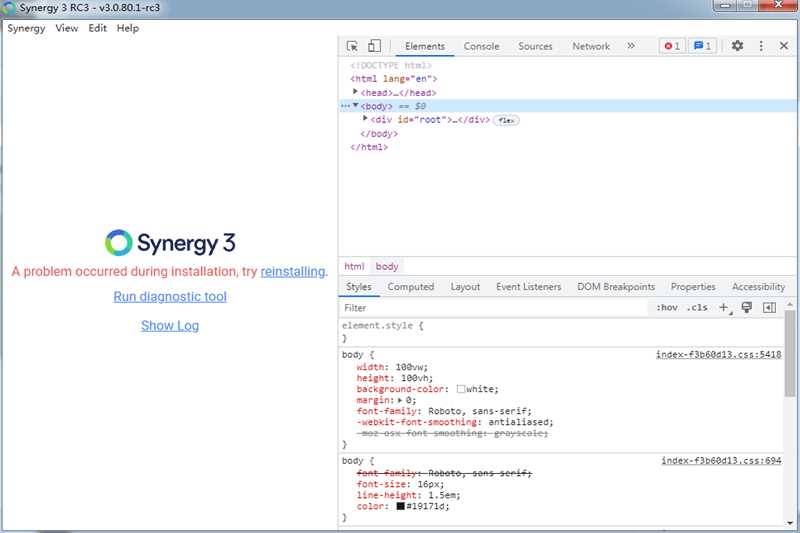Click the -webkit-font-smoothing antialiased value
Viewport: 800px width, 533px height.
coord(518,422)
